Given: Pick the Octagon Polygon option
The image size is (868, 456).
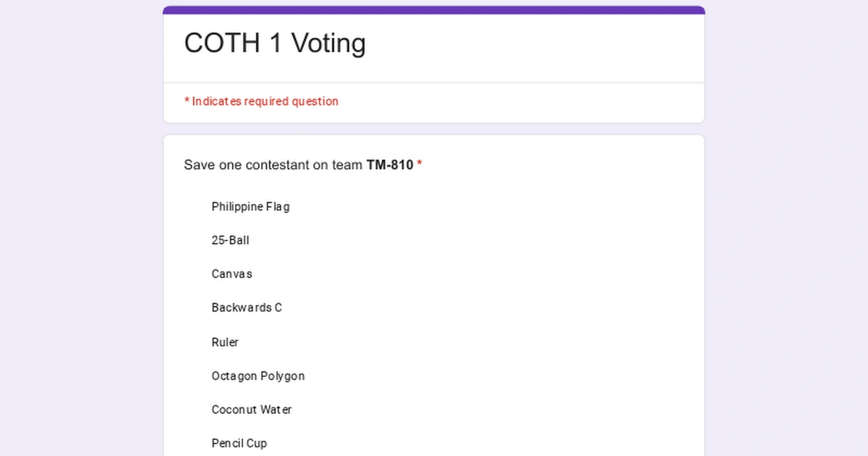Looking at the screenshot, I should [x=258, y=376].
